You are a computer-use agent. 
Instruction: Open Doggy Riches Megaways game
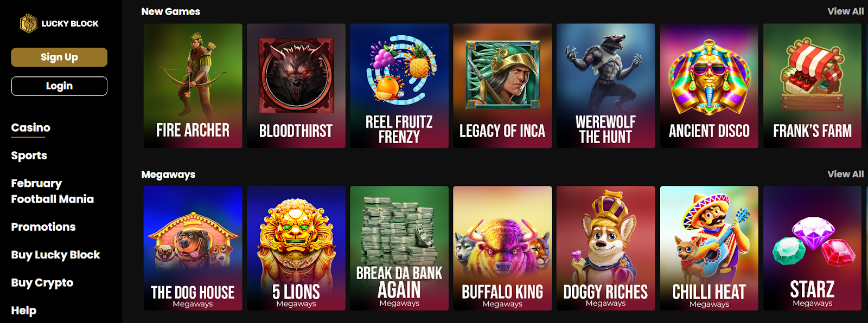(605, 248)
